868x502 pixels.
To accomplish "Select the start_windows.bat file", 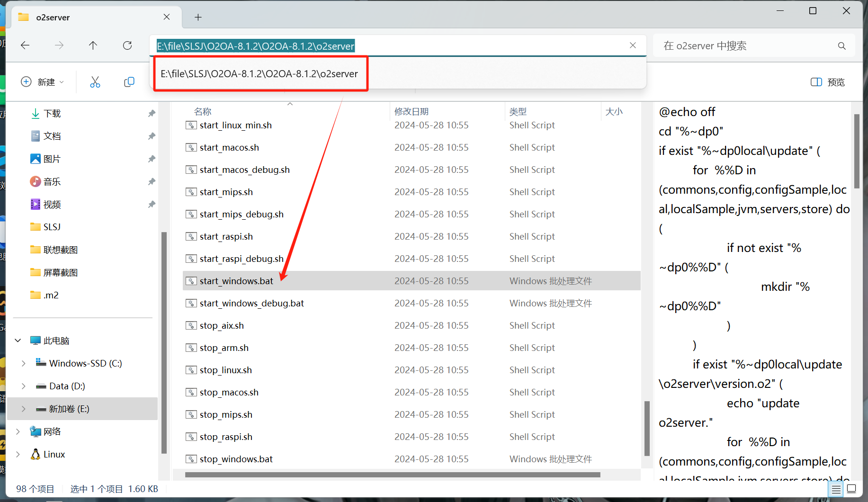I will point(236,281).
